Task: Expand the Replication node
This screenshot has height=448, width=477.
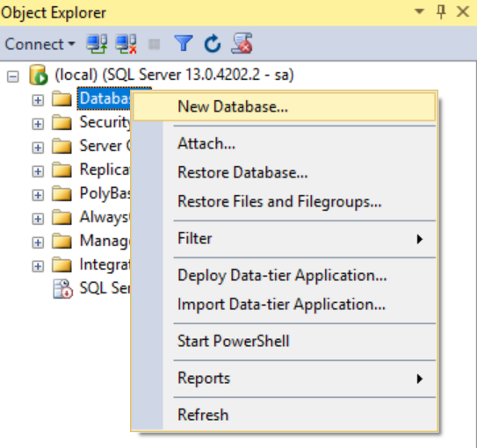Action: click(x=38, y=171)
